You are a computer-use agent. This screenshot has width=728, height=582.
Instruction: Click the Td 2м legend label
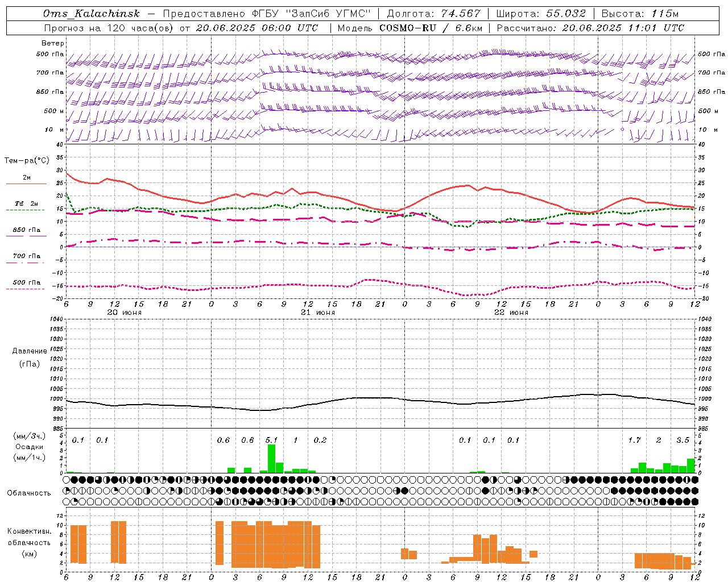(x=27, y=203)
